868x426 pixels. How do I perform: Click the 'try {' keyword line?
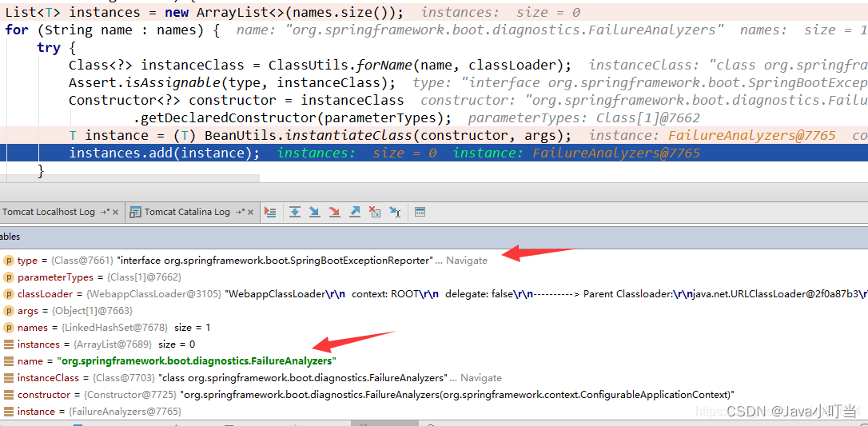(x=57, y=48)
